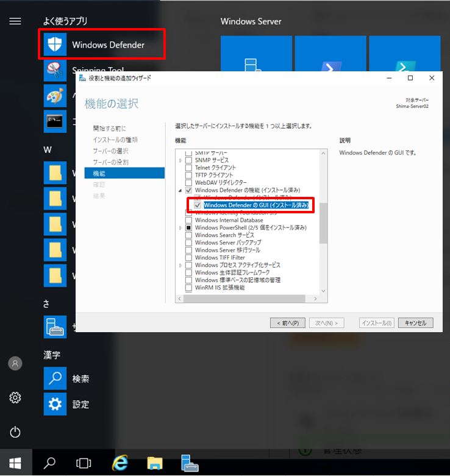Check Windows Internal Database checkbox

[188, 220]
